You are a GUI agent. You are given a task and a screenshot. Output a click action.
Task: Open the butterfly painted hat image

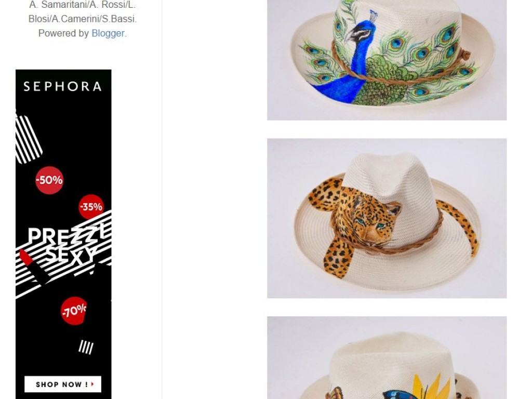[x=387, y=357]
